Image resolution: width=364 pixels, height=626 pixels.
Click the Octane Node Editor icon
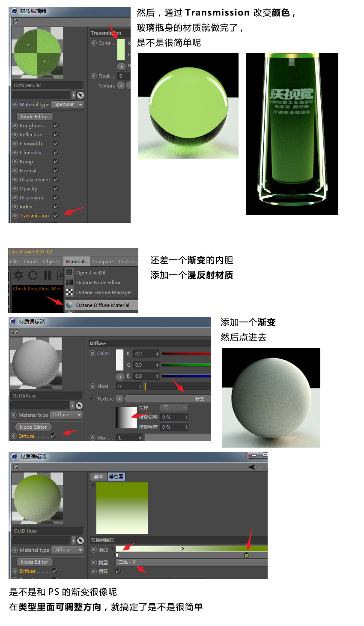click(x=69, y=282)
